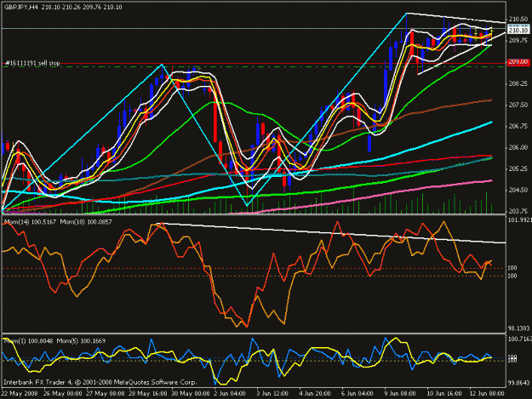Select white descending trendline in Mom(14) window
This screenshot has height=399, width=532.
[331, 232]
